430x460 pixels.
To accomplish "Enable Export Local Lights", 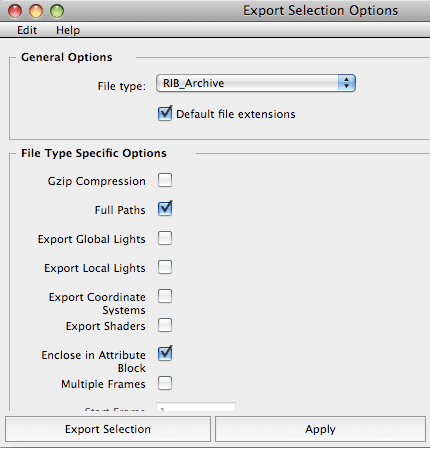I will [165, 267].
